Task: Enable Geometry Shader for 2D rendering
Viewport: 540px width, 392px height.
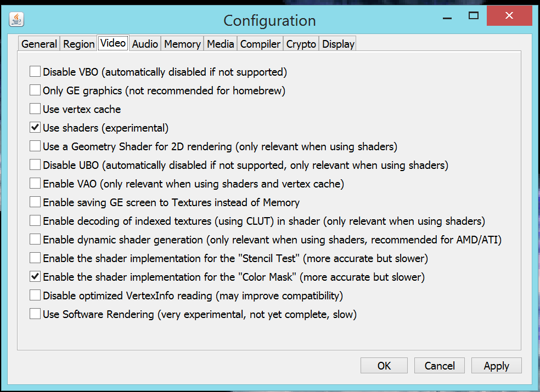Action: [35, 146]
